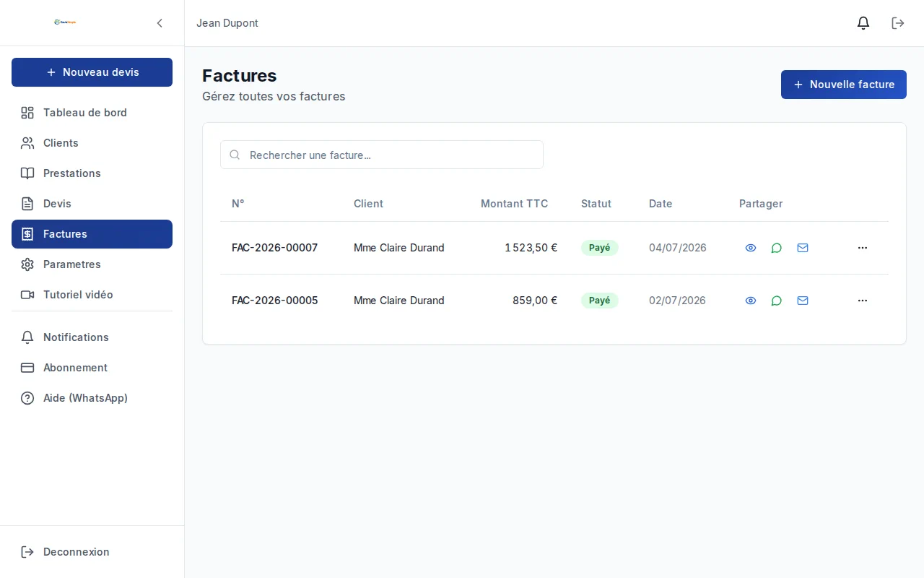
Task: Open Tableau de bord in sidebar
Action: pyautogui.click(x=92, y=113)
